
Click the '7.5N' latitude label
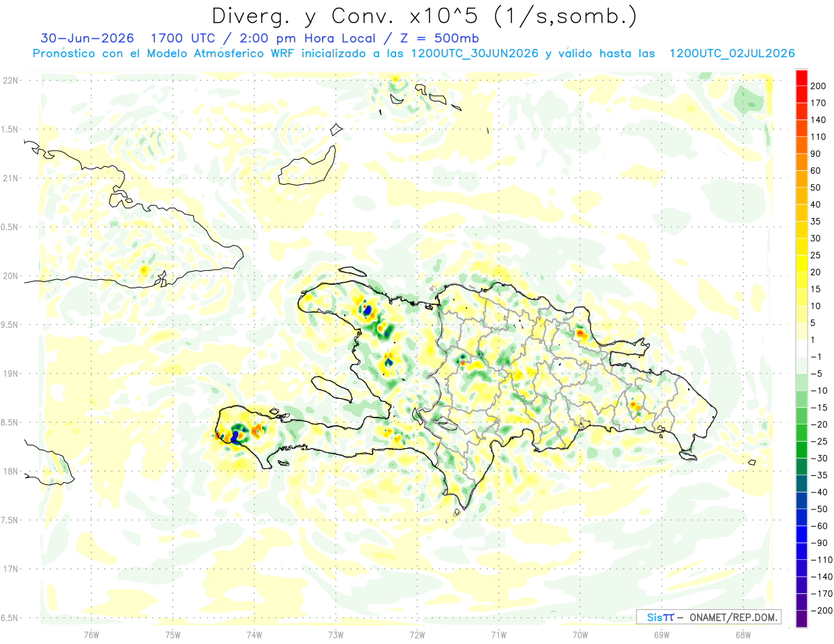tap(10, 520)
